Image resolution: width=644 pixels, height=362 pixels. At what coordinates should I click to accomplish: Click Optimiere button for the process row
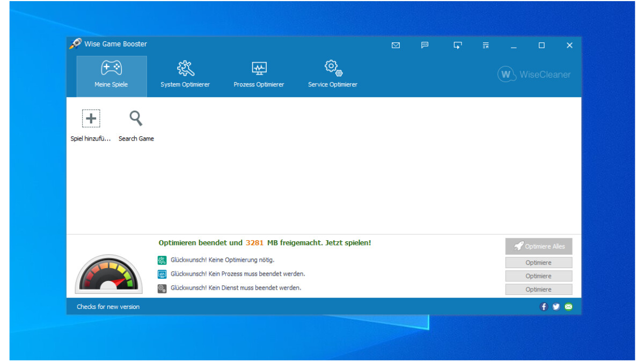point(538,276)
